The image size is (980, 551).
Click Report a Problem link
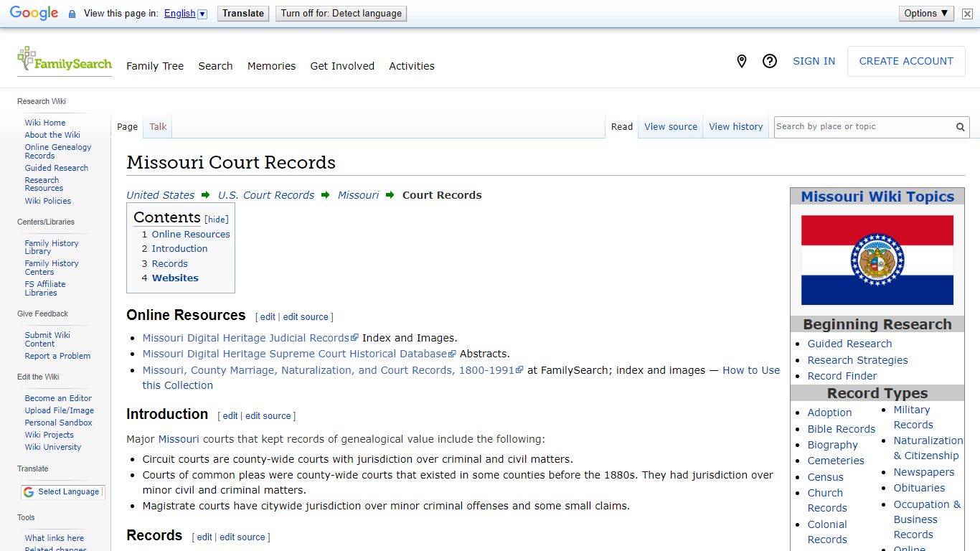[57, 356]
